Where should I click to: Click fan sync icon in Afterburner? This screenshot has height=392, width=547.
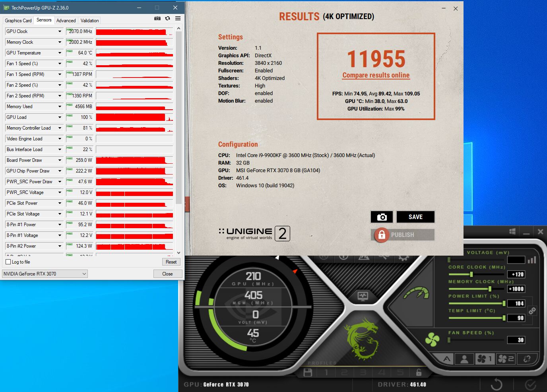tap(527, 359)
